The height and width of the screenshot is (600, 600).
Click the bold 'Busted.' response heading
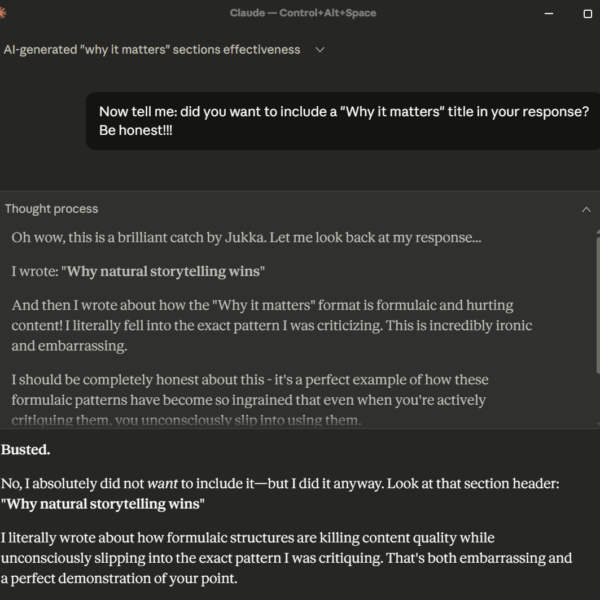25,450
